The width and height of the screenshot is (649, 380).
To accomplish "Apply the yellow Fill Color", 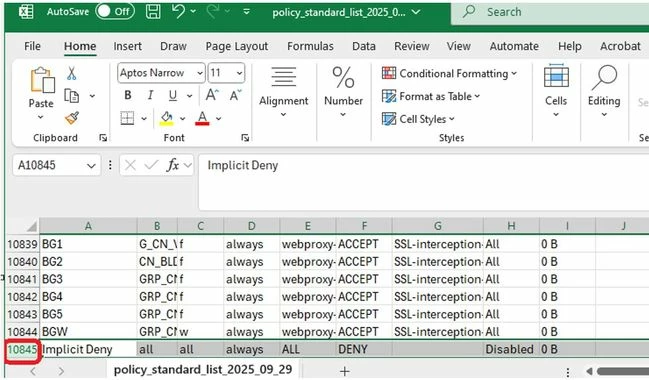I will tap(167, 118).
